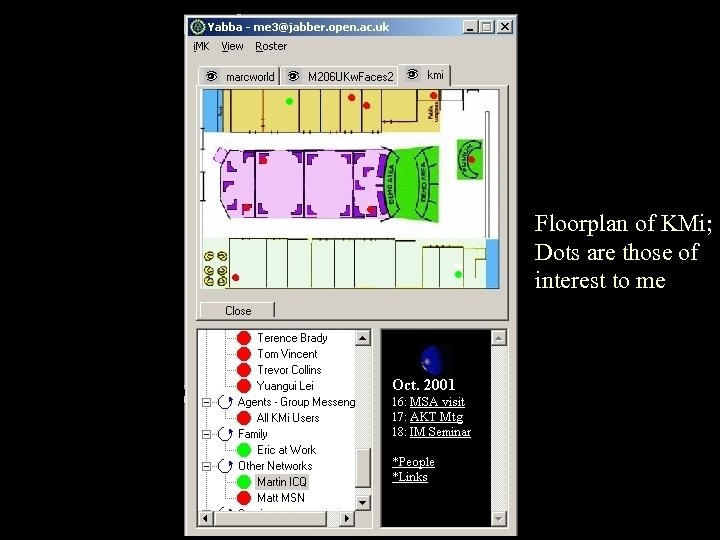Click the green dot in the yellow rooms

(x=289, y=101)
